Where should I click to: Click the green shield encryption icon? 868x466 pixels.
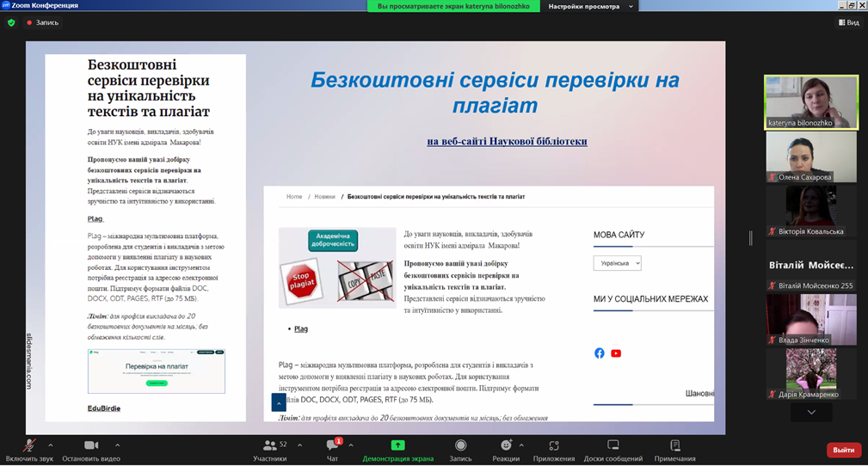(x=11, y=22)
